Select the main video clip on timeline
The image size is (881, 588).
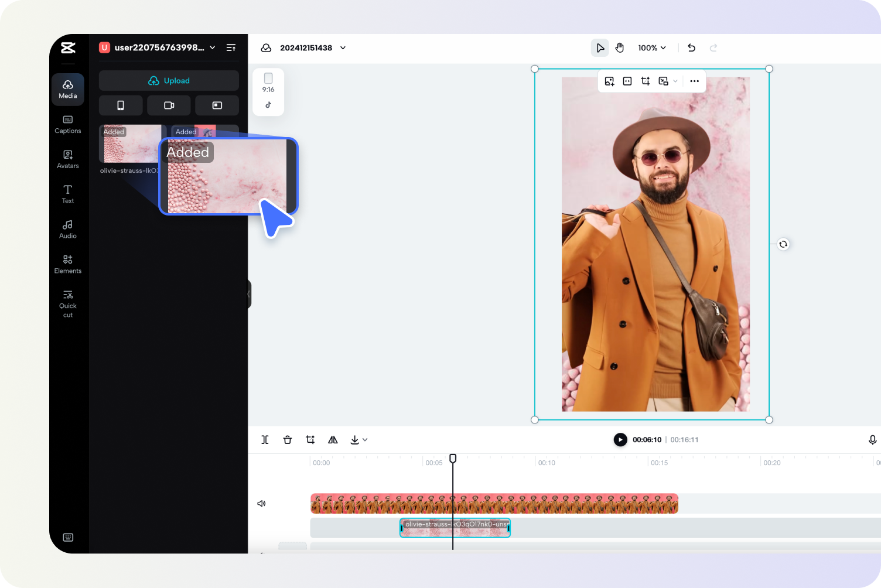[x=494, y=504]
